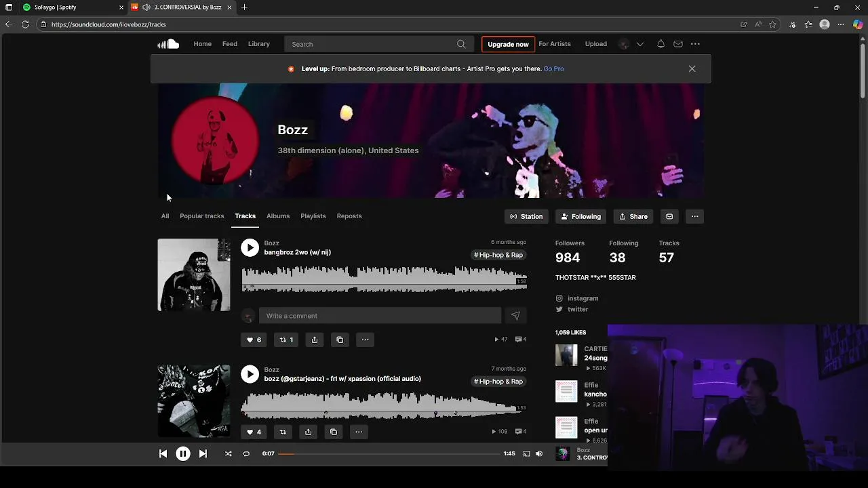Toggle shuffle in the player bar
The image size is (868, 488).
(x=228, y=454)
